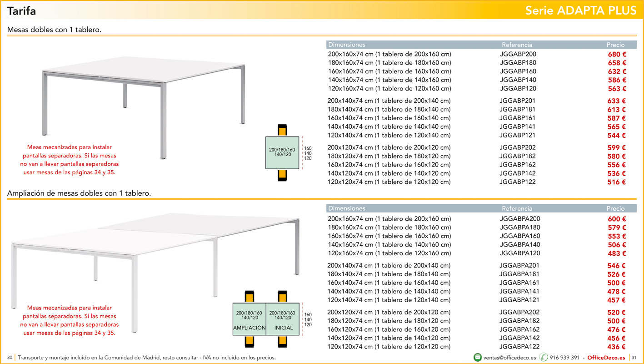Click the Serie ADAPTA PLUS title
644x364 pixels.
point(581,10)
